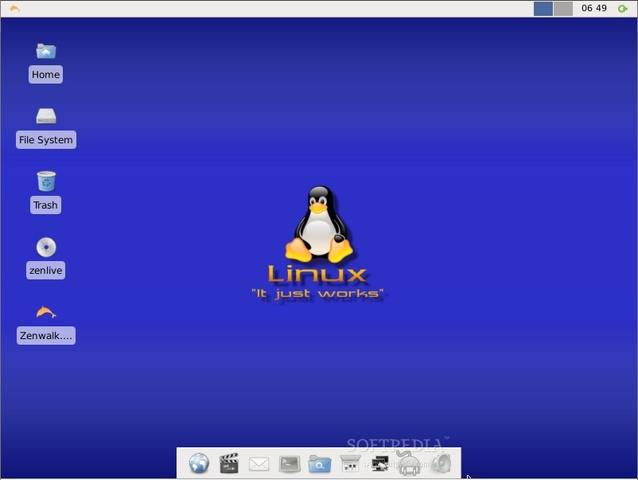Select the "Home" label text

tap(46, 74)
